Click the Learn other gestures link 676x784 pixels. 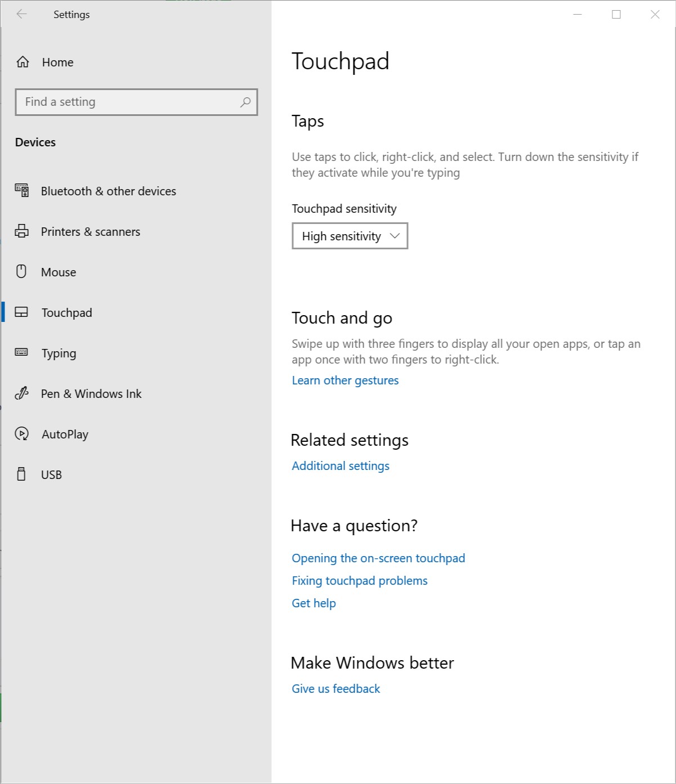(345, 380)
